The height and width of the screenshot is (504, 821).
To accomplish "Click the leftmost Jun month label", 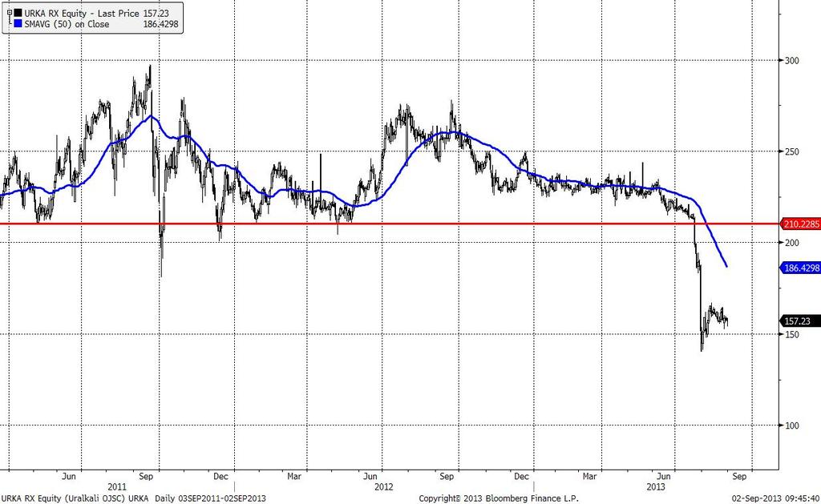I will pyautogui.click(x=69, y=476).
